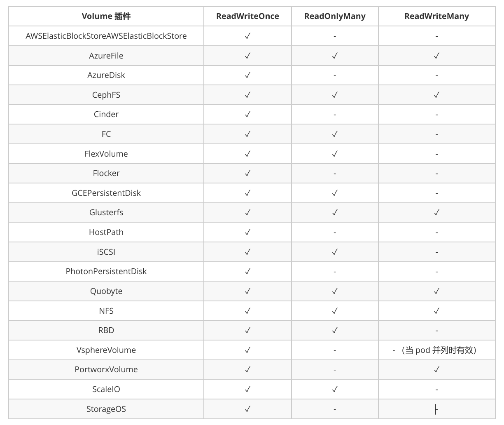
Task: Click the ReadWriteOnce column header
Action: [x=247, y=16]
